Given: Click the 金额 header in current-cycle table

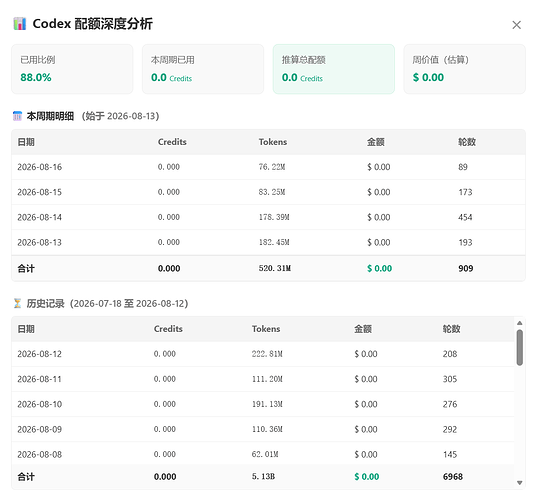Looking at the screenshot, I should [376, 142].
